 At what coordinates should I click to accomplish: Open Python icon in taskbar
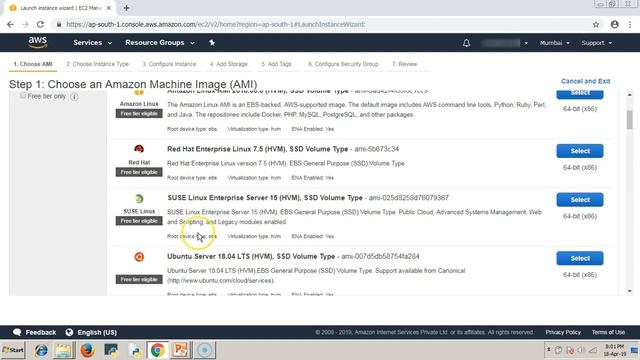(134, 350)
